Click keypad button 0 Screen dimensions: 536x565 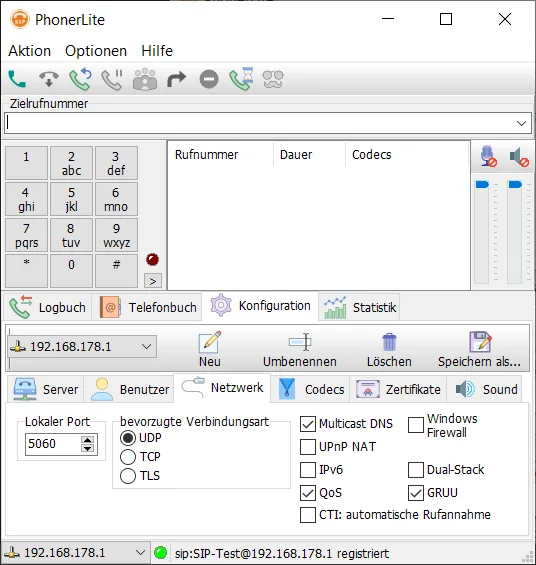click(71, 271)
